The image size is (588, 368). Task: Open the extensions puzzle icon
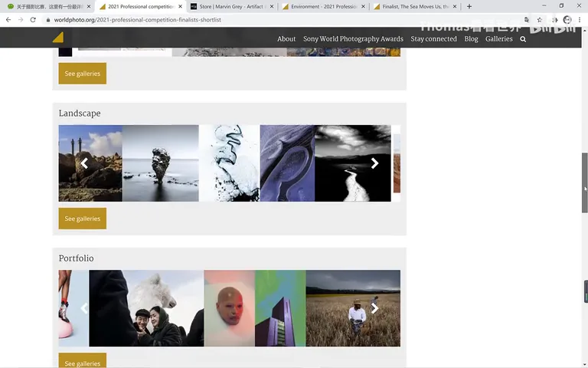click(554, 20)
